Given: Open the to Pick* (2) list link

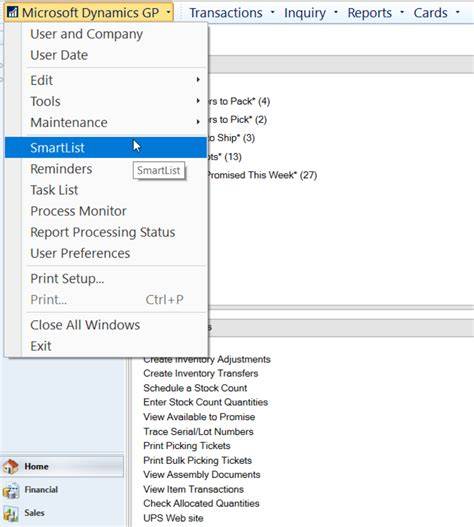Looking at the screenshot, I should tap(238, 120).
